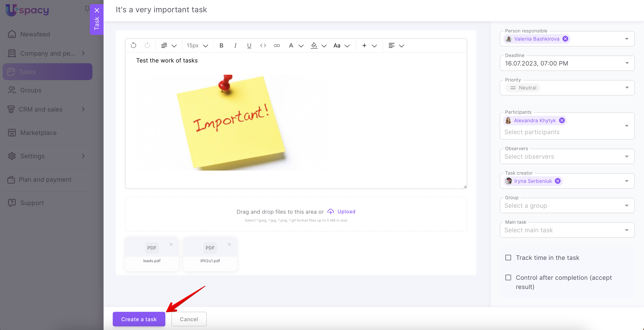The width and height of the screenshot is (644, 330).
Task: Insert a hyperlink with the link icon
Action: point(277,45)
